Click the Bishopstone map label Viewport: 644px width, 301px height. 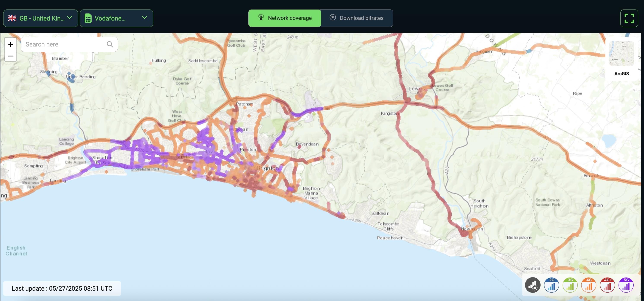pos(519,237)
